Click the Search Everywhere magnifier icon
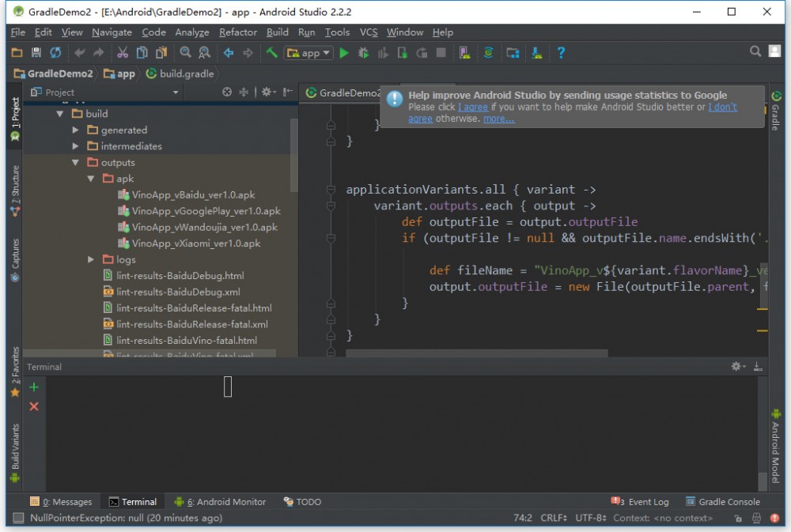This screenshot has height=532, width=791. [754, 49]
